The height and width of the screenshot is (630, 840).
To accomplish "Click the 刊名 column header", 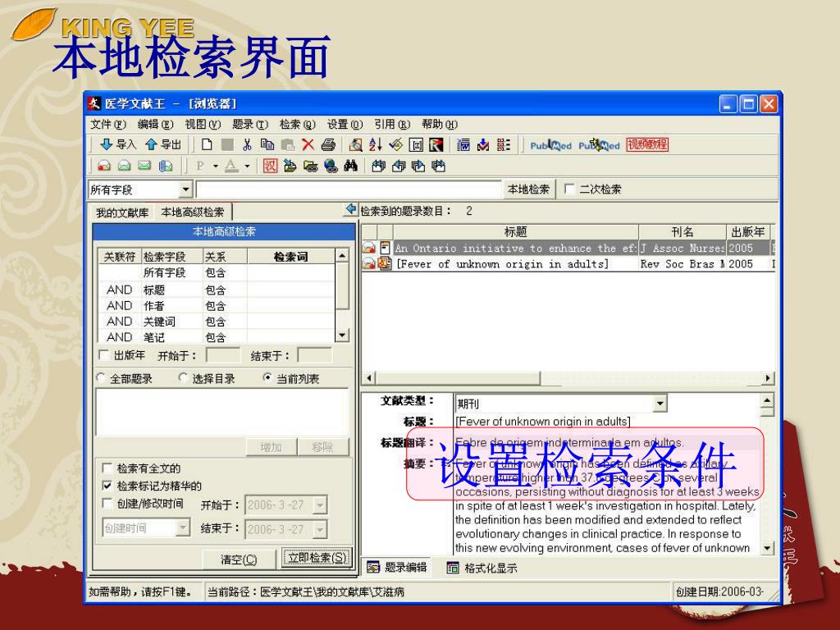I will 682,232.
